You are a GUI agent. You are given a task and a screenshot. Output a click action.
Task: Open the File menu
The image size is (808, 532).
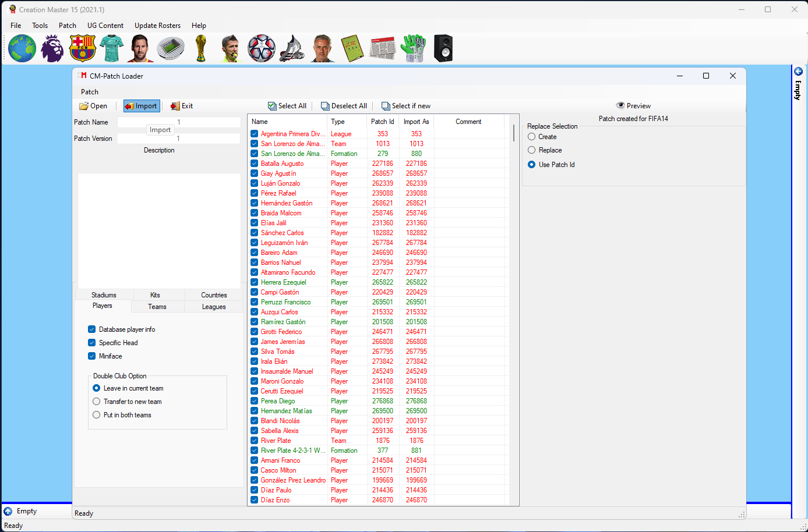16,26
